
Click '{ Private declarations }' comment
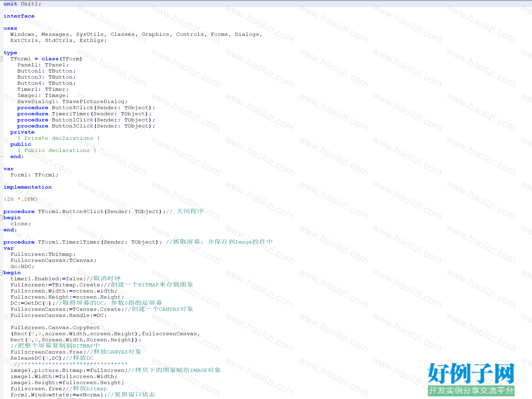point(58,138)
